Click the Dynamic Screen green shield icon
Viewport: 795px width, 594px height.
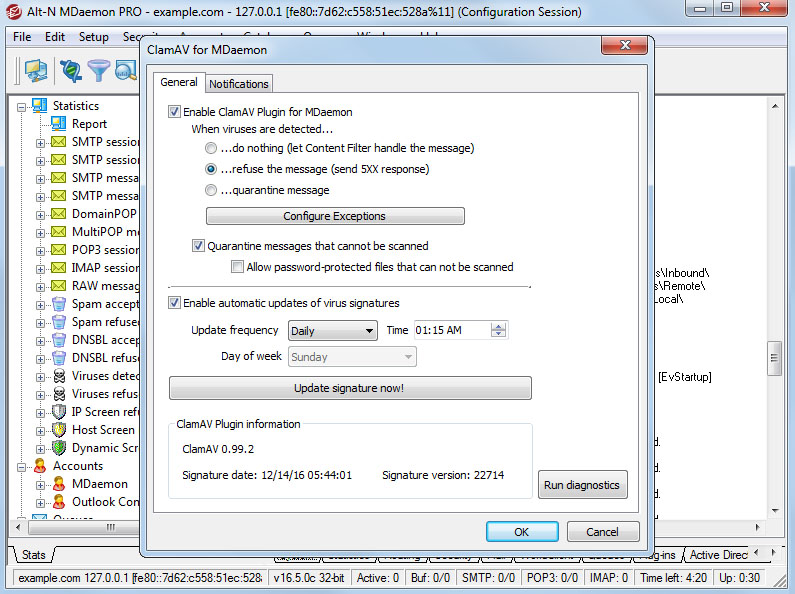pyautogui.click(x=59, y=448)
